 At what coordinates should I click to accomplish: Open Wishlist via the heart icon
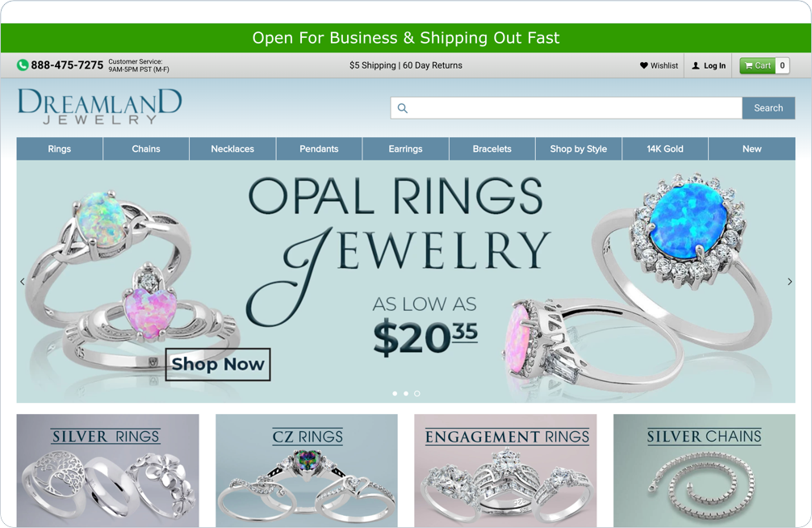click(x=643, y=66)
